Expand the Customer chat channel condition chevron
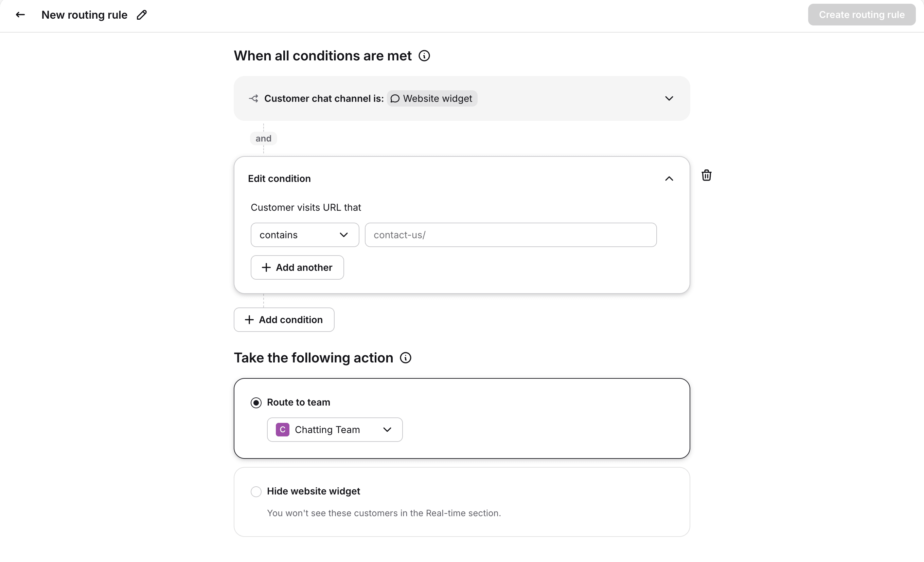Screen dimensions: 924x562 point(669,98)
